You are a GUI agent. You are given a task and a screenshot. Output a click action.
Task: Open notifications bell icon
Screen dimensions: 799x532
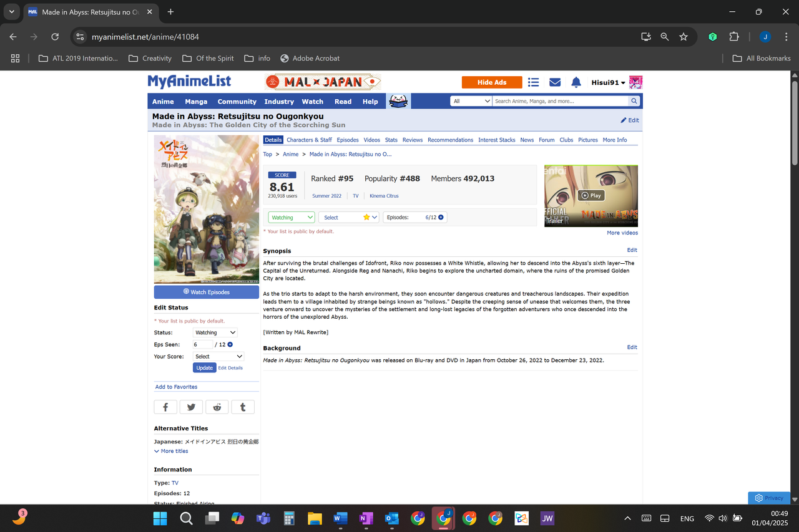point(576,82)
